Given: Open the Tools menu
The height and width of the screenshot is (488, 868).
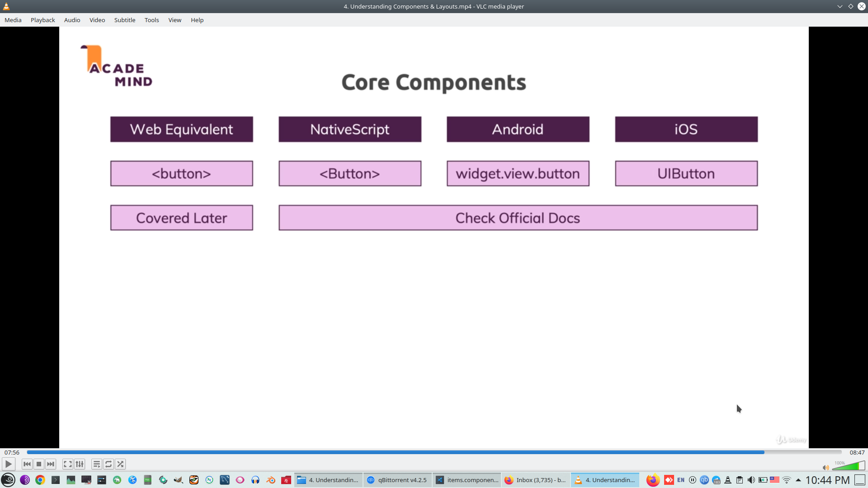Looking at the screenshot, I should pos(151,20).
